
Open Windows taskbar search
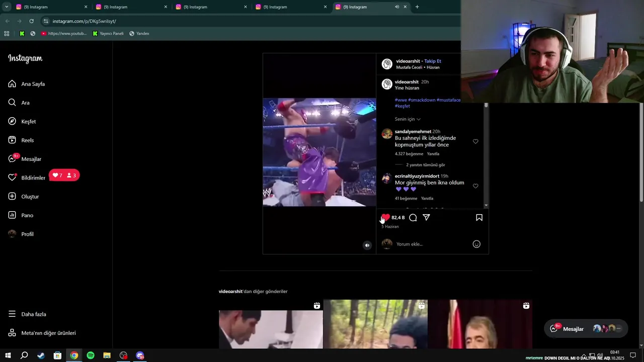[24, 355]
